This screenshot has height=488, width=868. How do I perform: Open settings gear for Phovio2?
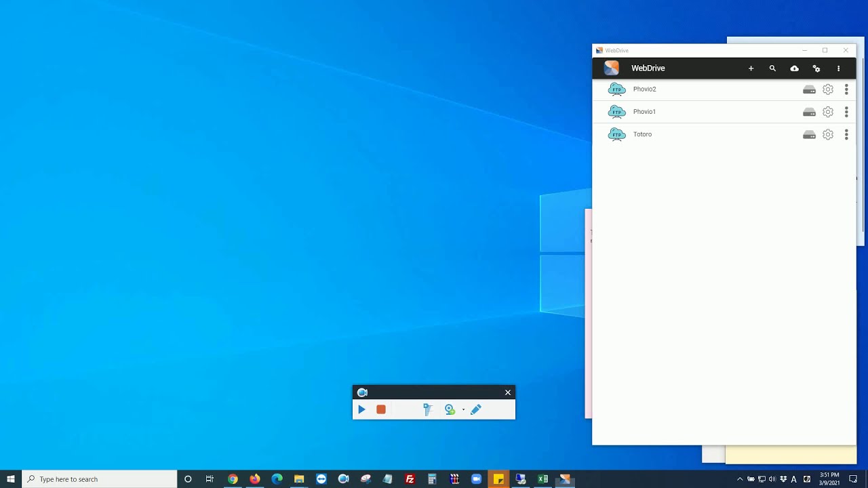[828, 89]
